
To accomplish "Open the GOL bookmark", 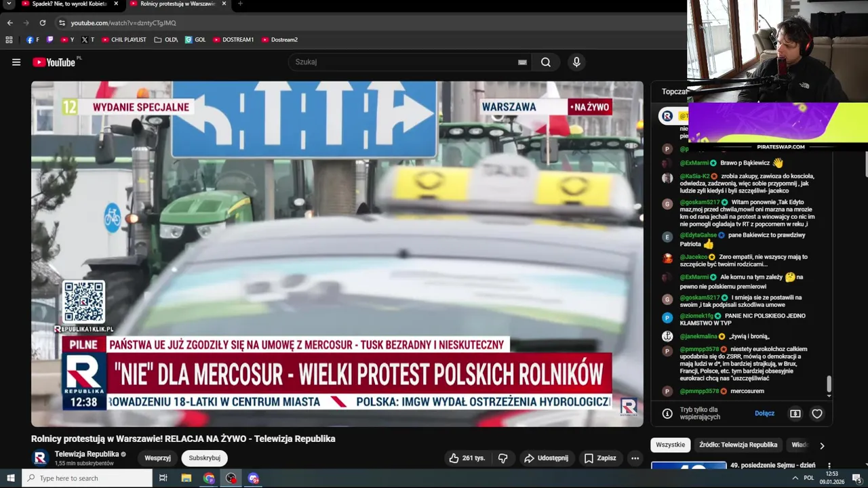I will (x=195, y=40).
